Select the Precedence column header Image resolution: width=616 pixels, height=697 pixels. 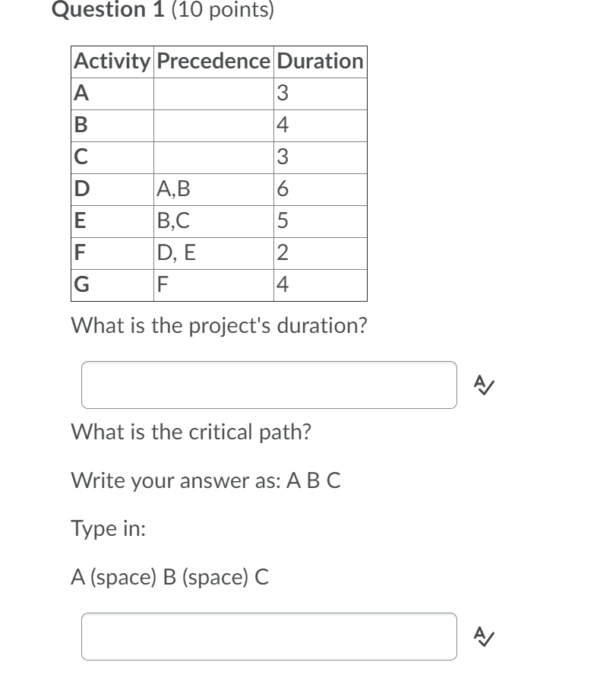tap(213, 62)
